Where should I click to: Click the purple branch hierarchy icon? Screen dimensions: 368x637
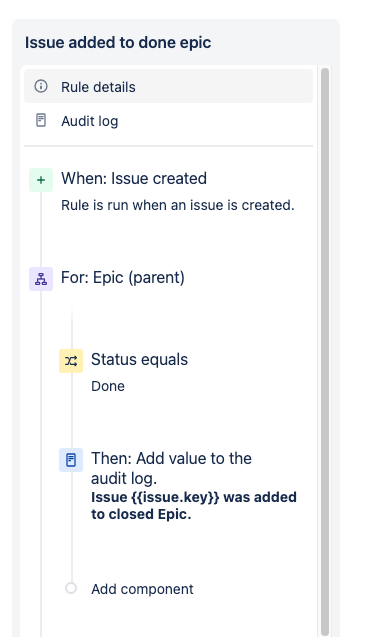tap(41, 279)
